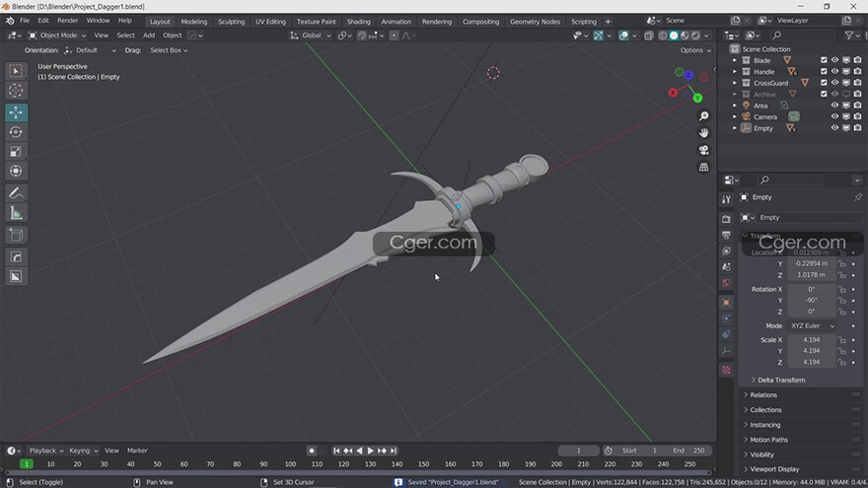Hide the Camera object eye icon

tap(834, 116)
